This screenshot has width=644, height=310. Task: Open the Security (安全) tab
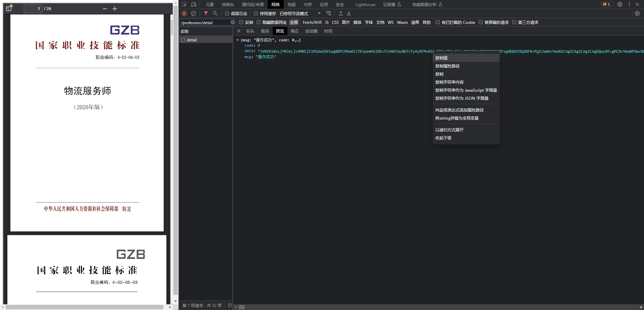point(340,4)
